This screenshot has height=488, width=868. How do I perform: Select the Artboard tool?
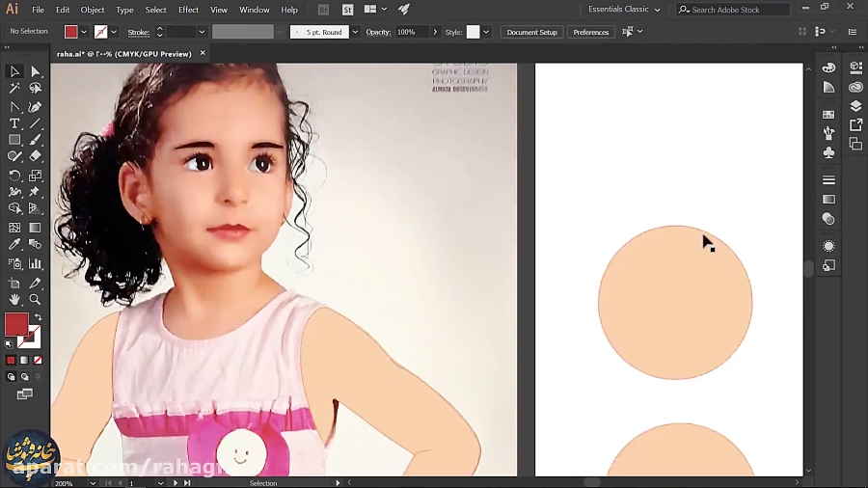14,283
